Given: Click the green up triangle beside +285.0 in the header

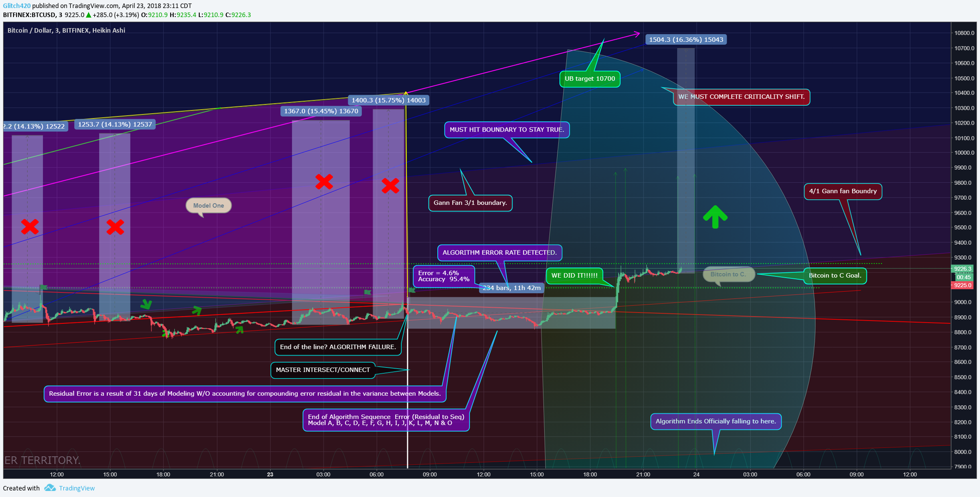Looking at the screenshot, I should (x=88, y=15).
